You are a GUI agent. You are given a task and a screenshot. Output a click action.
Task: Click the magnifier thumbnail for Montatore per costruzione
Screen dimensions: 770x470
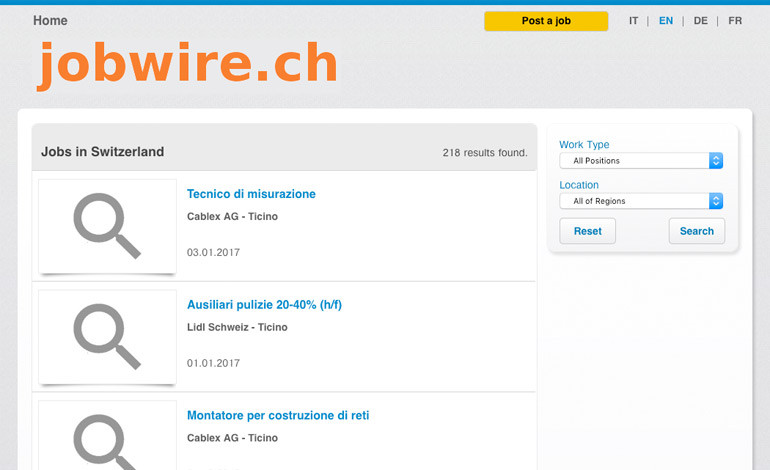(107, 436)
